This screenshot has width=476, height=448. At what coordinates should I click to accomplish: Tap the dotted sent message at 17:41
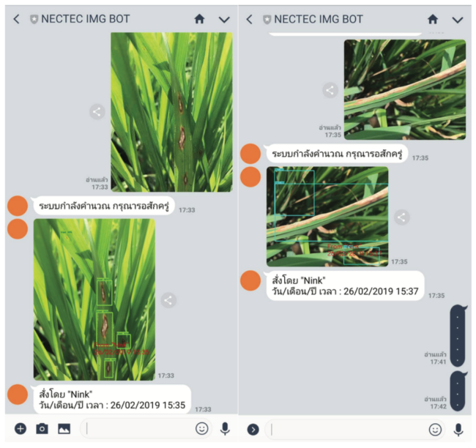coord(458,336)
